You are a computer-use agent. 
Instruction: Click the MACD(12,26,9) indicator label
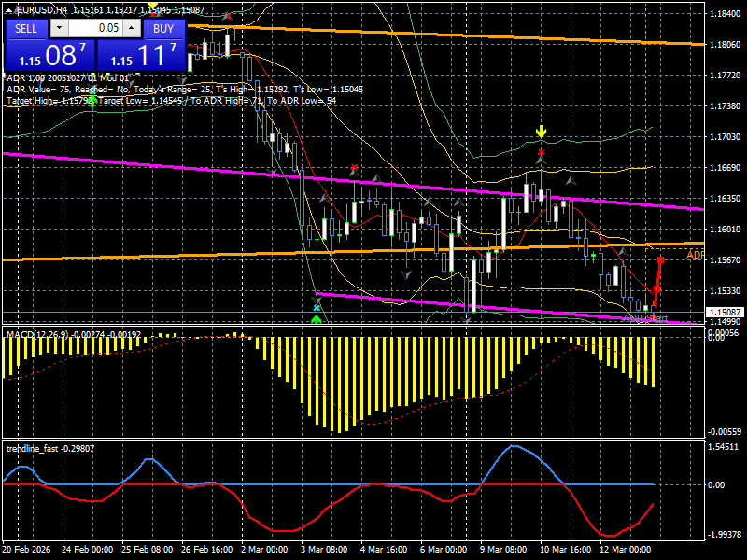74,335
